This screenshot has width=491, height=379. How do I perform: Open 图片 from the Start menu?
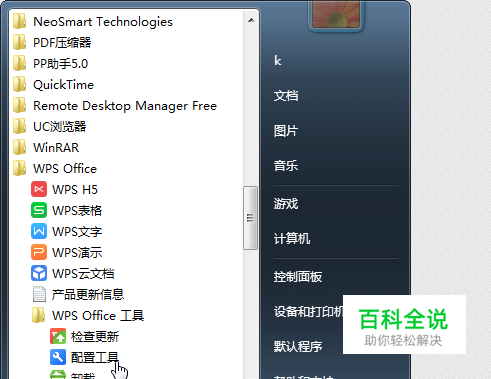tap(286, 131)
